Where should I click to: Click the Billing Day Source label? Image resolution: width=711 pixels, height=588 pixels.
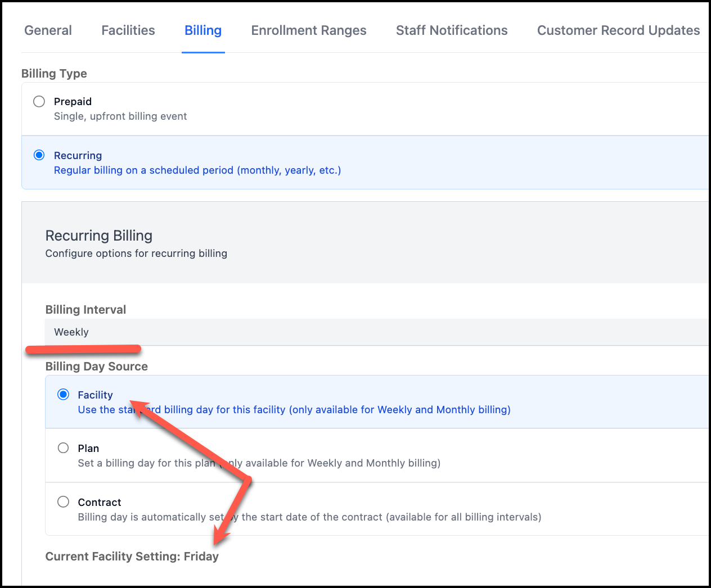click(x=96, y=367)
